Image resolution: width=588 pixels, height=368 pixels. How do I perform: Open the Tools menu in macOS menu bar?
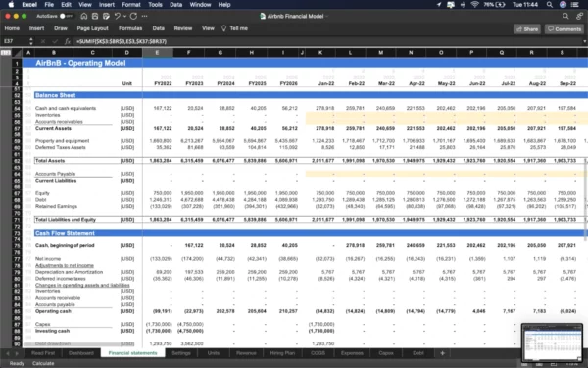pyautogui.click(x=155, y=5)
